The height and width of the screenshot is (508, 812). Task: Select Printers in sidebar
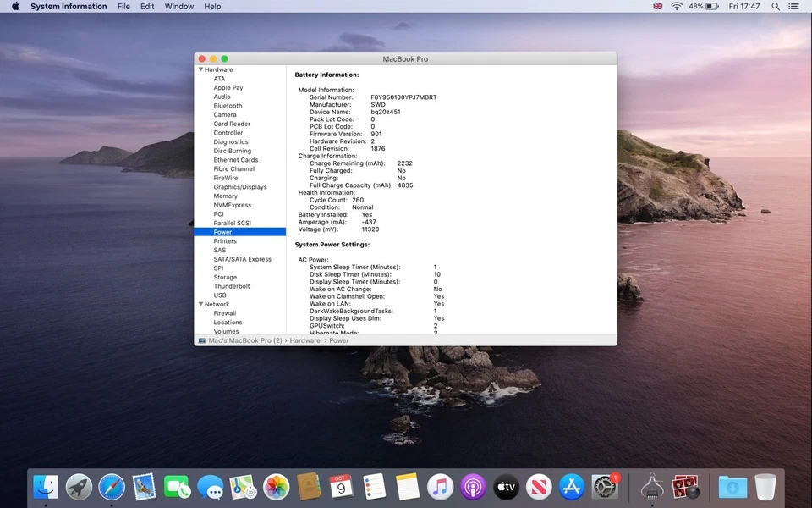click(225, 241)
